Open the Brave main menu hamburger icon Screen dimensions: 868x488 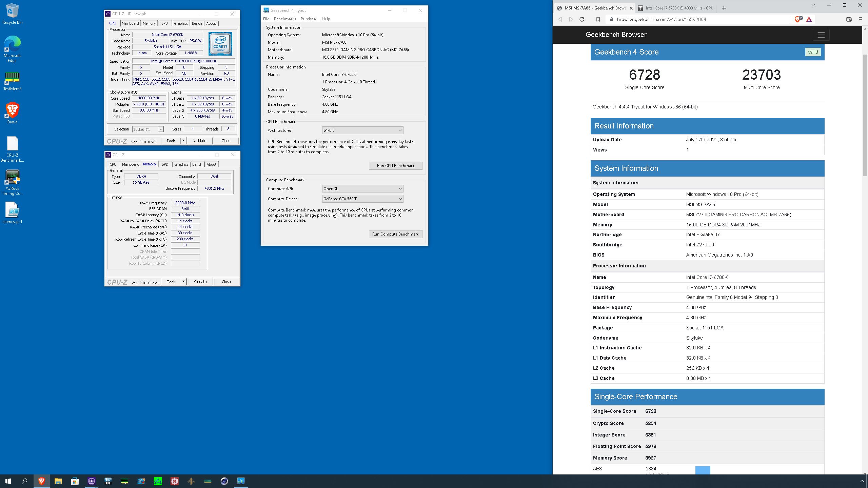(x=860, y=19)
